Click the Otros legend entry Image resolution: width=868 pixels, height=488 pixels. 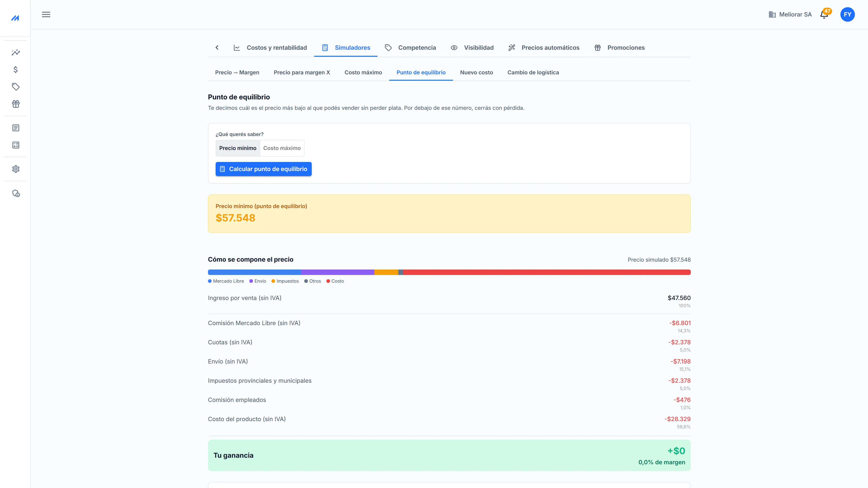(313, 281)
